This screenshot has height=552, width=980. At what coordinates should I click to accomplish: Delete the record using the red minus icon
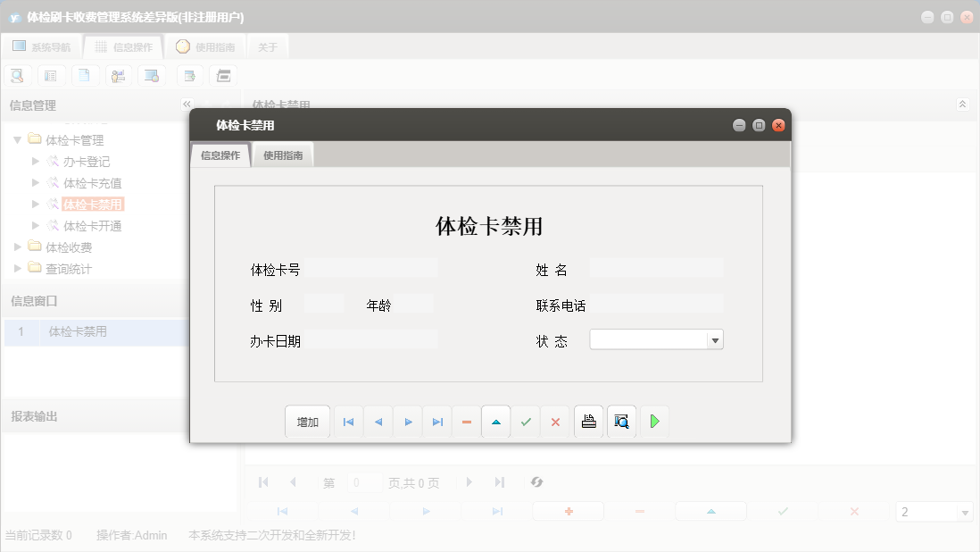point(467,421)
